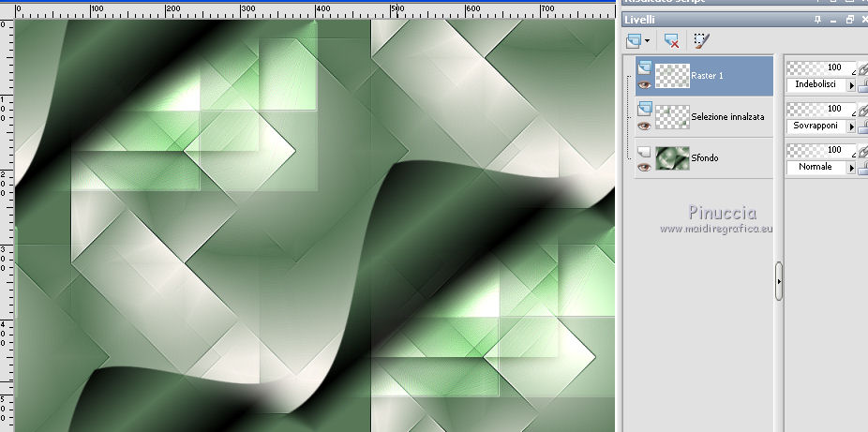
Task: Adjust the Sfondo opacity slider
Action: click(x=821, y=149)
